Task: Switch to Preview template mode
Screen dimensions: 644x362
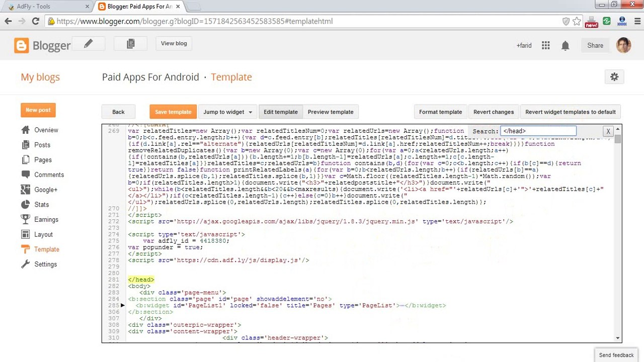Action: [x=331, y=112]
